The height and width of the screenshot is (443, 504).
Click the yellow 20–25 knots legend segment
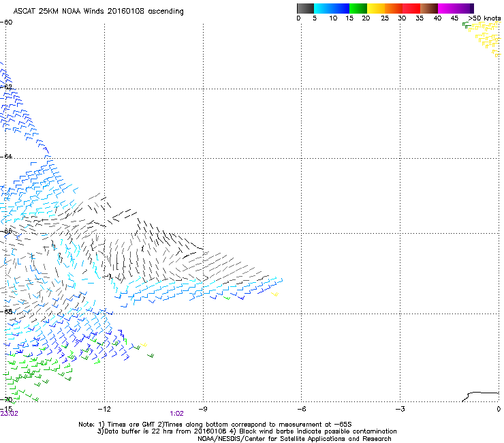(376, 8)
